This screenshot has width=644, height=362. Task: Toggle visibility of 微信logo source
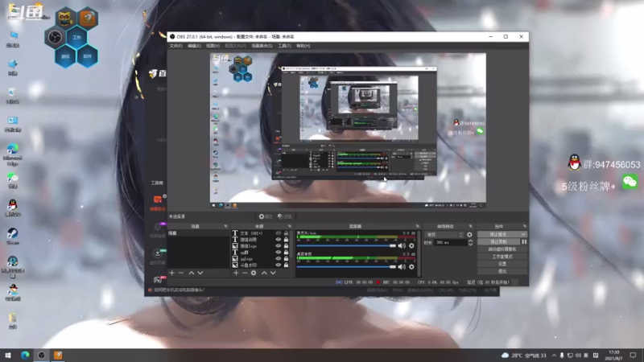(x=278, y=246)
